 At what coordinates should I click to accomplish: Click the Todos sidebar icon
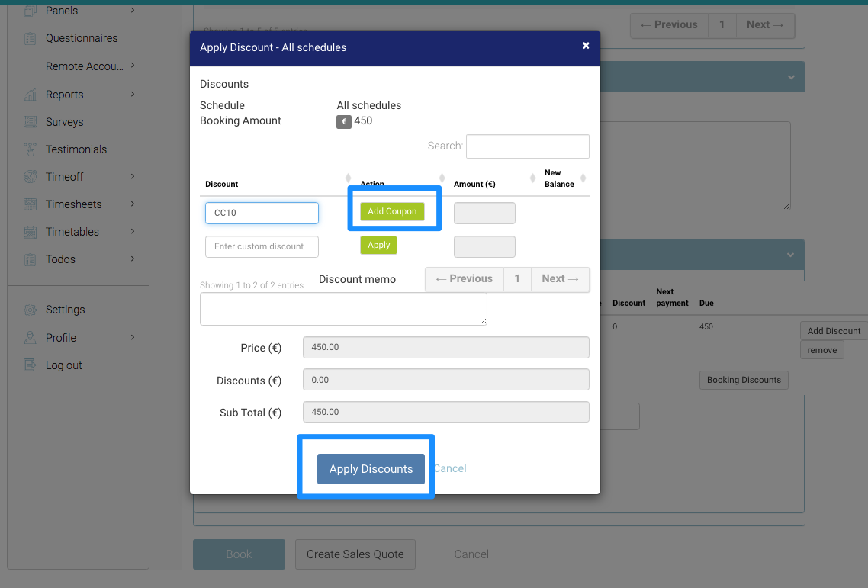[30, 259]
